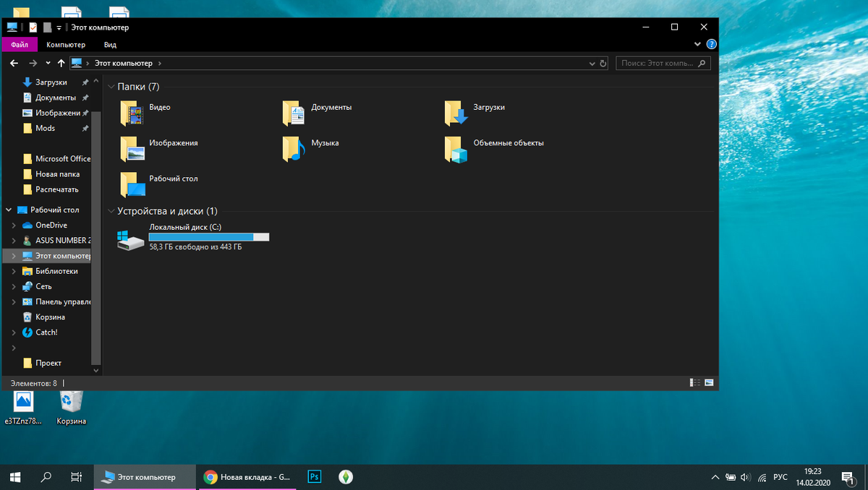Collapse the Устройства и диски (1) group
The width and height of the screenshot is (868, 490).
(x=111, y=211)
